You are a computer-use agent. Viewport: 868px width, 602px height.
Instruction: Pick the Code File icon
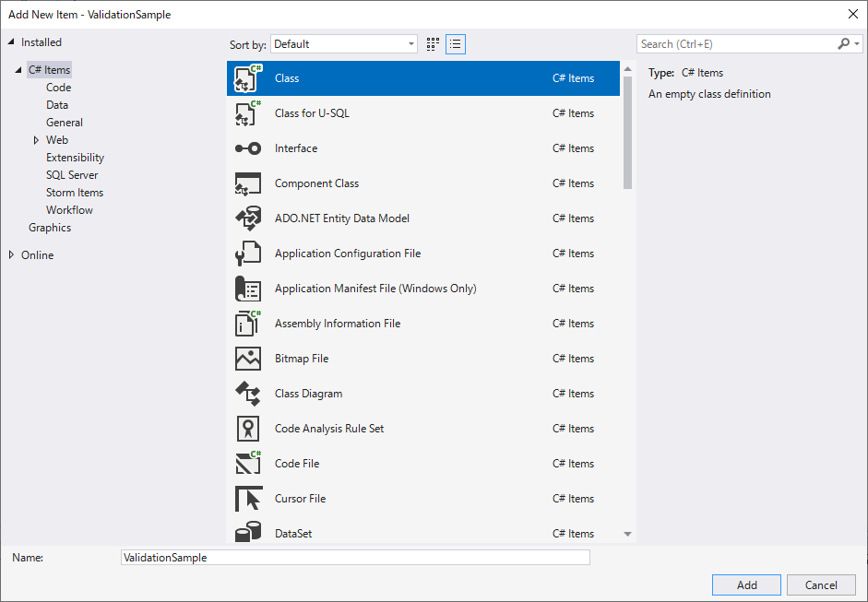point(247,463)
